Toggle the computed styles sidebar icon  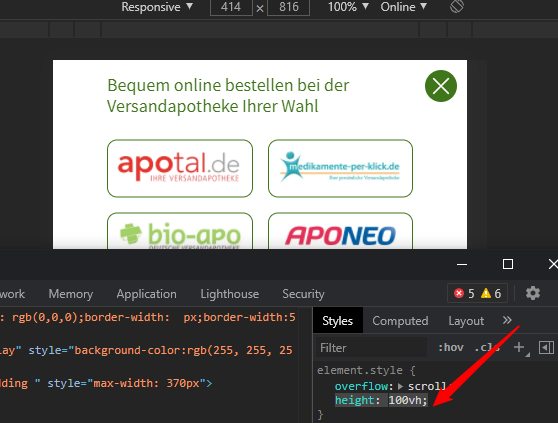(546, 348)
